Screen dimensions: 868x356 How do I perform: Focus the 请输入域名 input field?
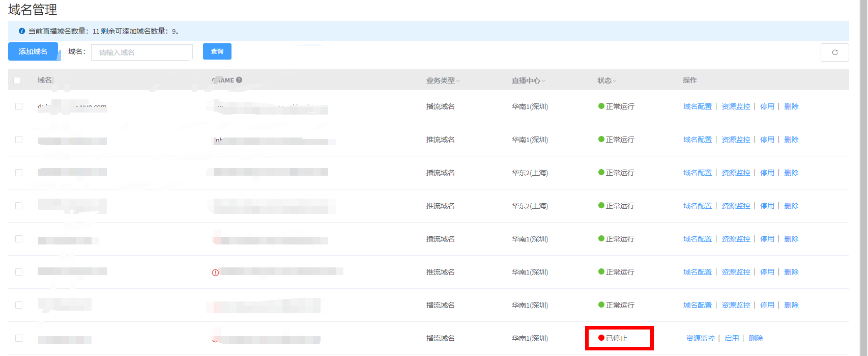141,52
